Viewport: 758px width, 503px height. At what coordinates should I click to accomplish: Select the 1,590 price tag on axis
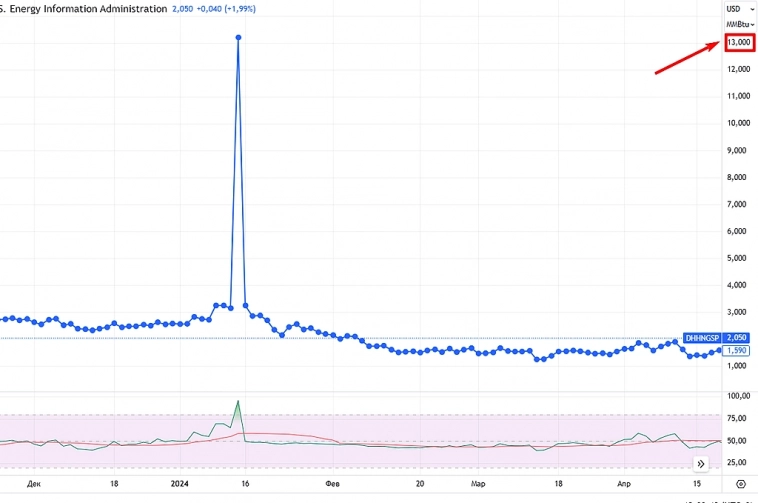736,351
